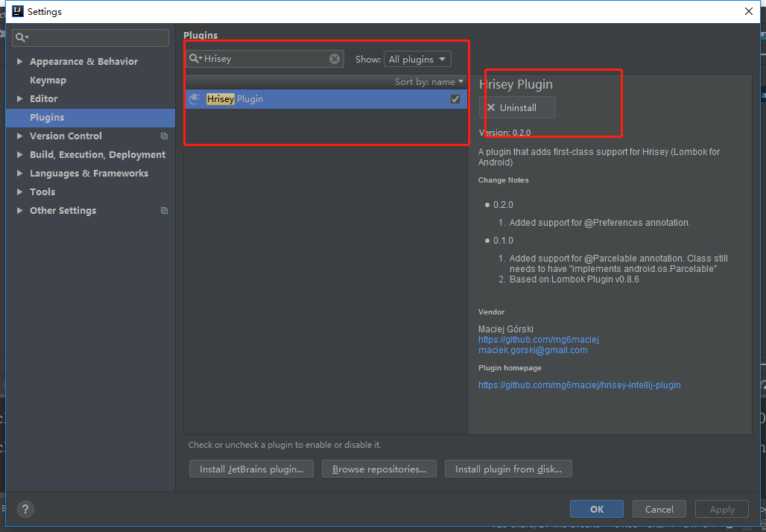The width and height of the screenshot is (766, 532).
Task: Expand the Editor settings section
Action: click(x=20, y=98)
